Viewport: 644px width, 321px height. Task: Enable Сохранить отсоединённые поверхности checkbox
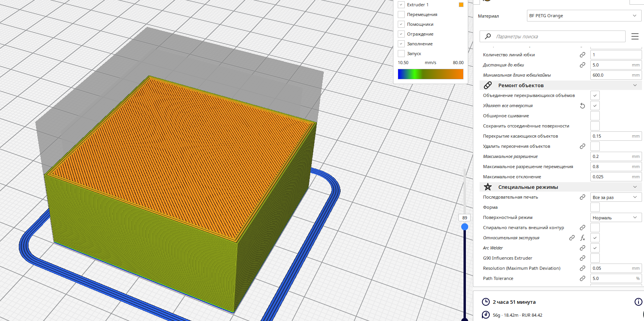click(x=595, y=126)
